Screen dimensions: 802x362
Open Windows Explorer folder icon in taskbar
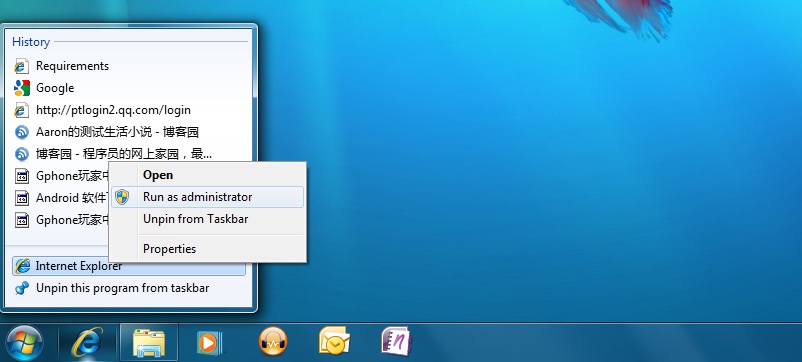click(149, 342)
